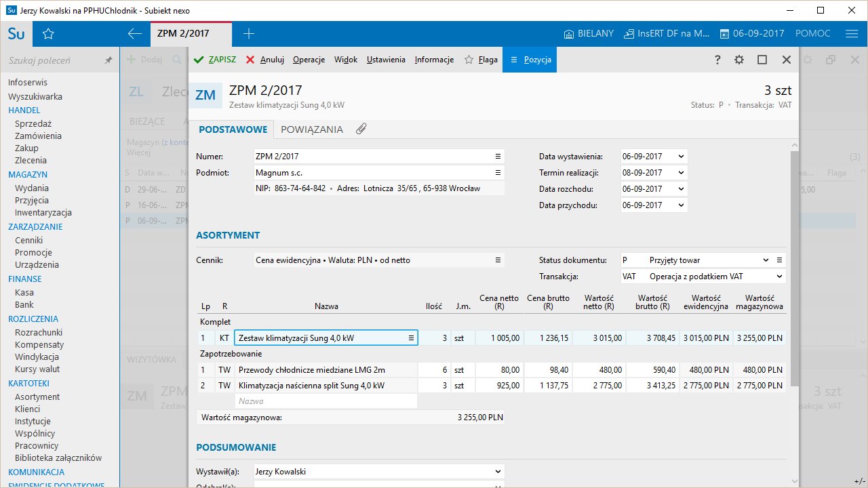Click the Szukaj poleceń search box
Image resolution: width=868 pixels, height=488 pixels.
[x=53, y=60]
